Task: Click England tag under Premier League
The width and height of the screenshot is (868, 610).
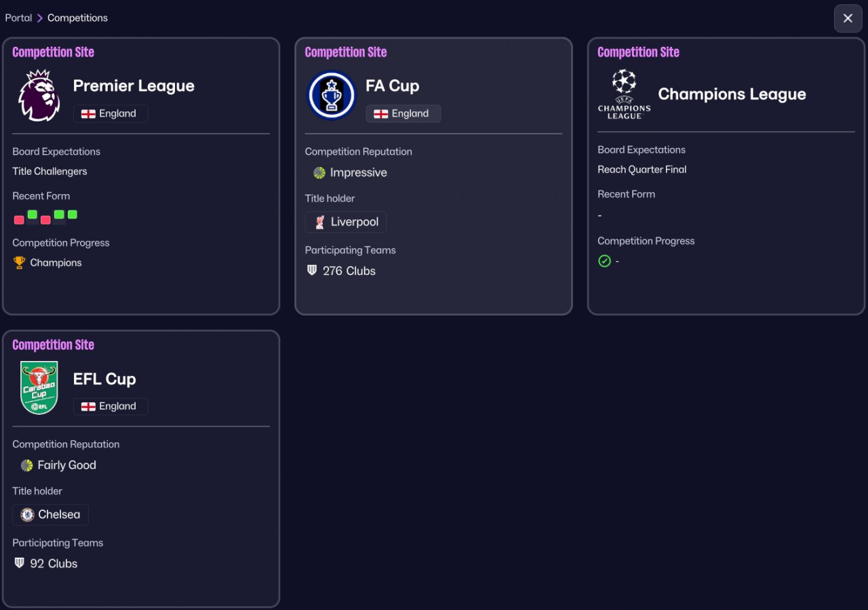Action: click(111, 114)
